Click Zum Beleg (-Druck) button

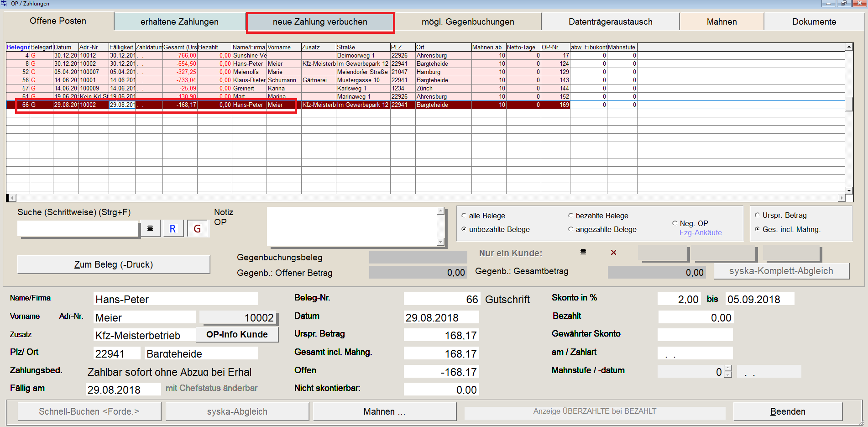click(x=114, y=264)
